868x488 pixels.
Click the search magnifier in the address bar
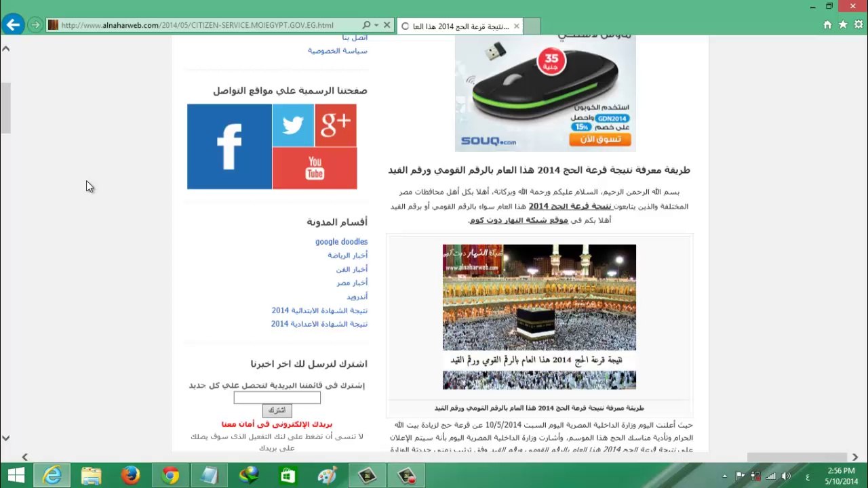366,25
